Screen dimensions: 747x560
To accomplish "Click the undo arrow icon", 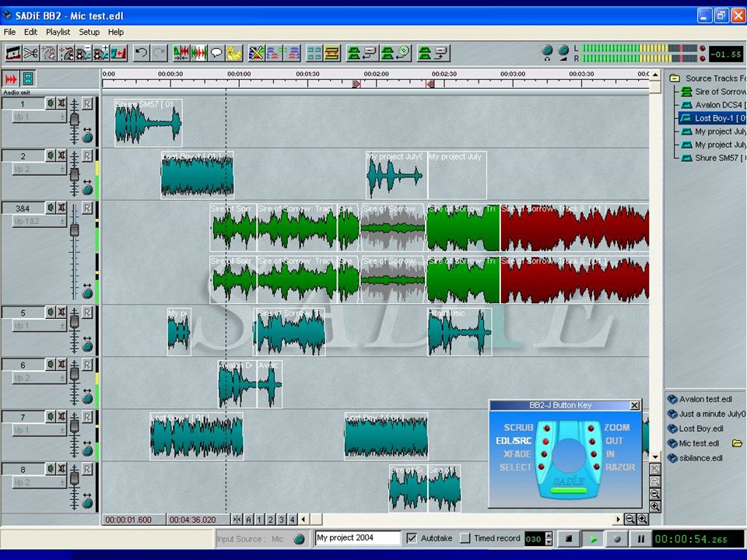I will [141, 53].
